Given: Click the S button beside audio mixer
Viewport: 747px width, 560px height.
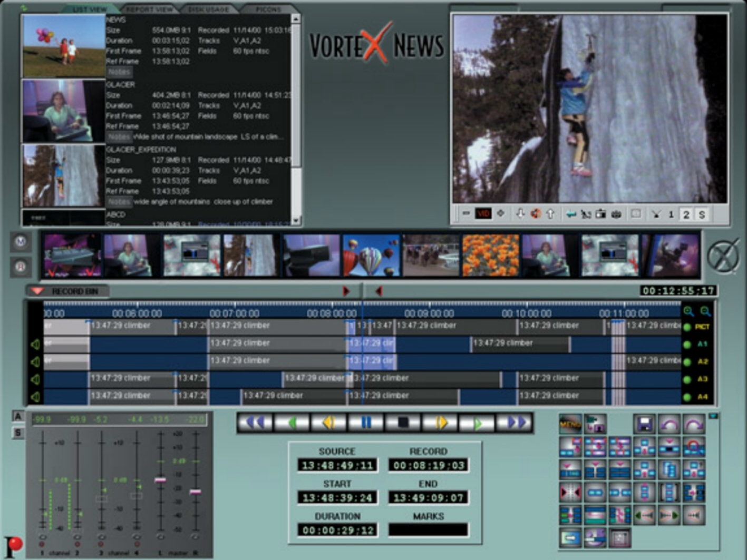Looking at the screenshot, I should click(x=17, y=433).
